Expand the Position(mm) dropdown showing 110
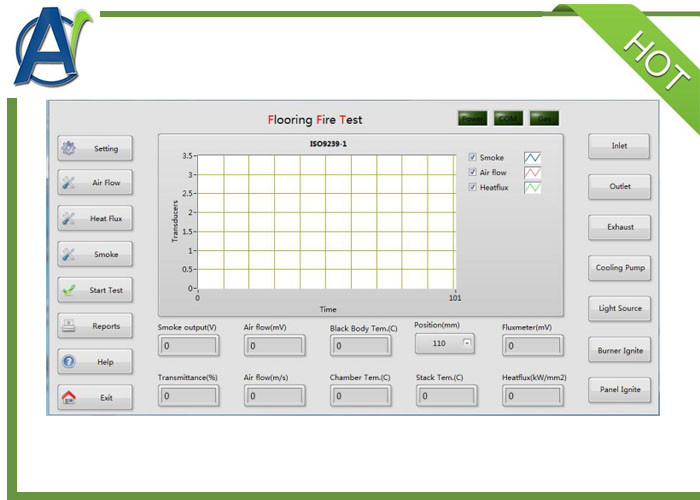The image size is (700, 500). coord(467,343)
